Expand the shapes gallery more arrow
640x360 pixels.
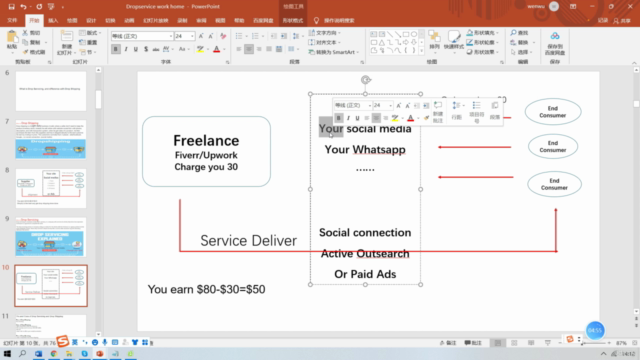[x=421, y=51]
